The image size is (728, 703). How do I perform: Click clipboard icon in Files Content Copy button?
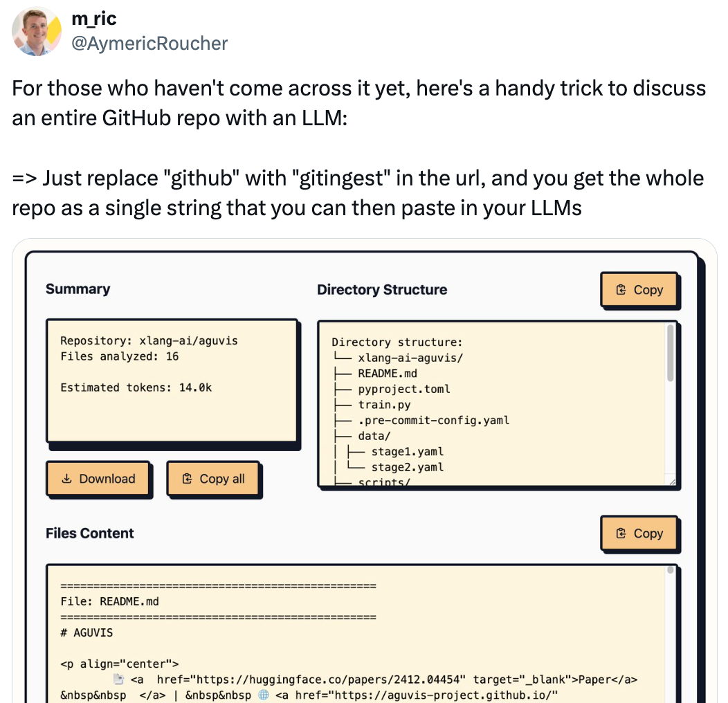coord(621,533)
